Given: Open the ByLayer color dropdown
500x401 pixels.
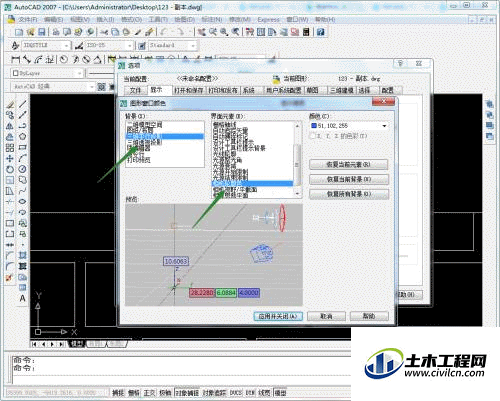Looking at the screenshot, I should [x=79, y=73].
